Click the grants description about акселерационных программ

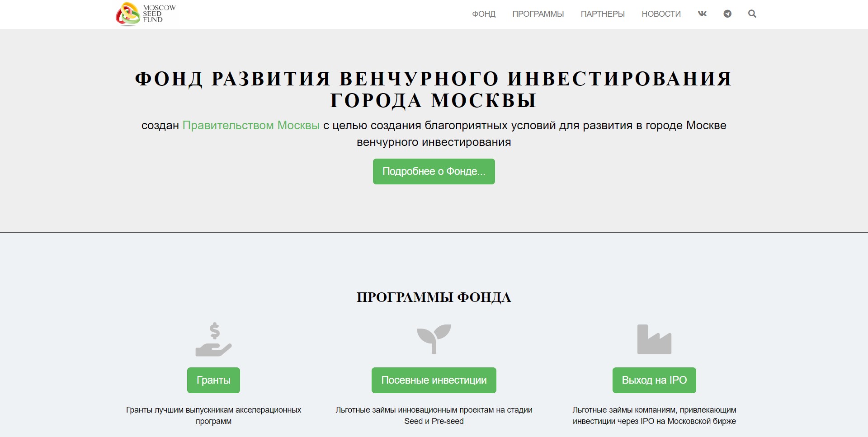213,415
